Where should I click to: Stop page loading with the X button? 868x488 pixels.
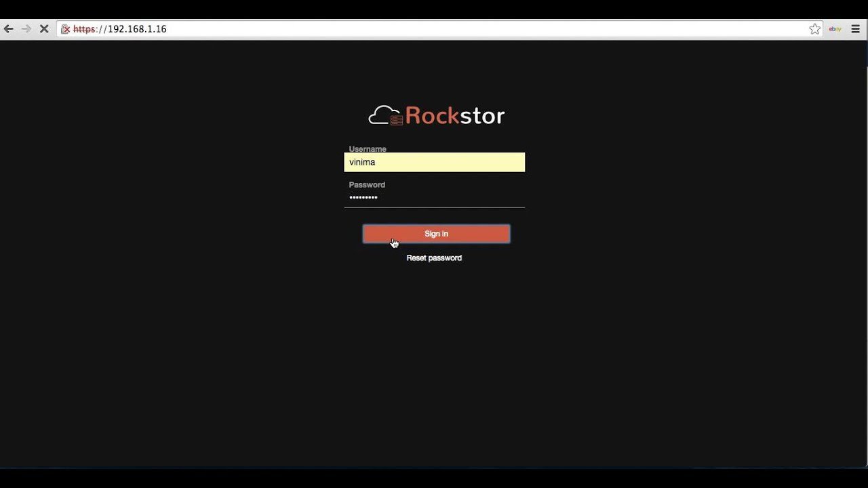44,29
